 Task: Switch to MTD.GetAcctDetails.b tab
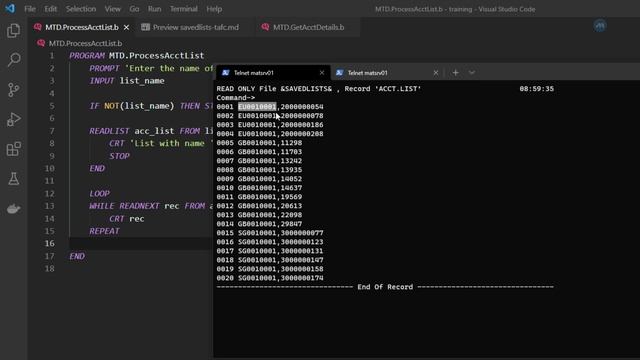[308, 27]
